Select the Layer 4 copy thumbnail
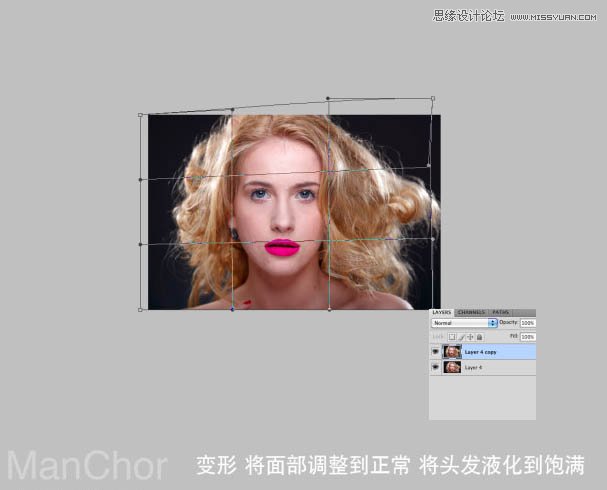Viewport: 607px width, 490px height. pyautogui.click(x=452, y=352)
